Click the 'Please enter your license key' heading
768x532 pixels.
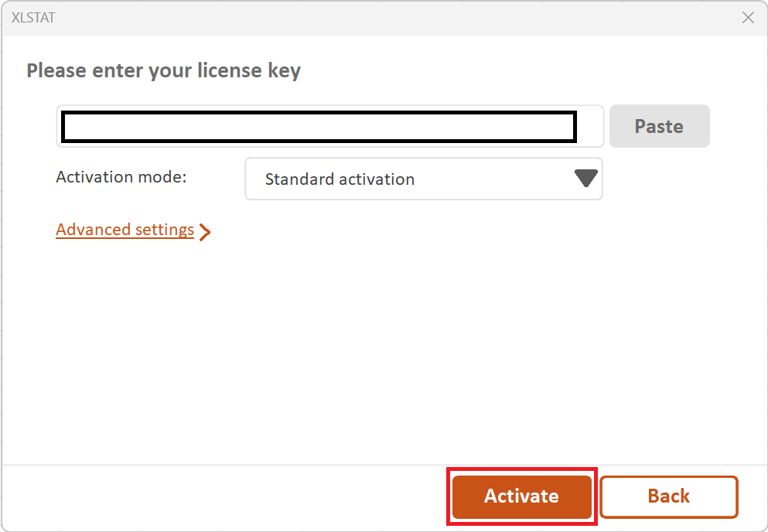pos(163,71)
